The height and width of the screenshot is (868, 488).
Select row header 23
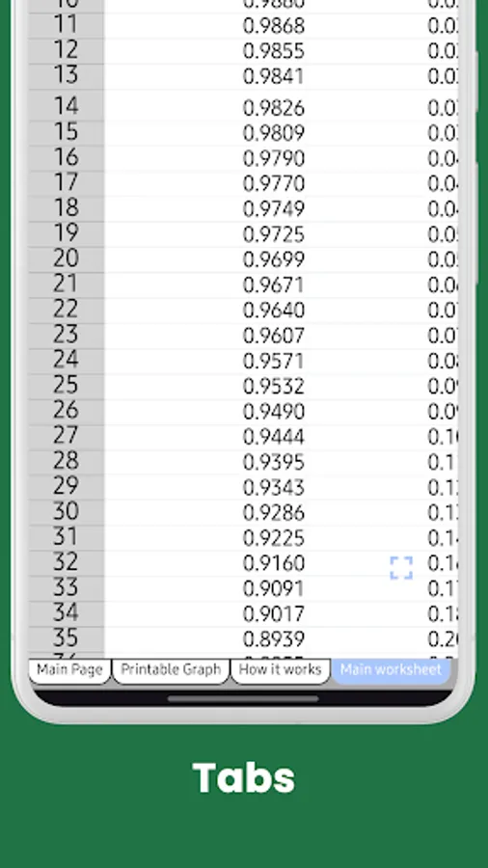pos(66,336)
